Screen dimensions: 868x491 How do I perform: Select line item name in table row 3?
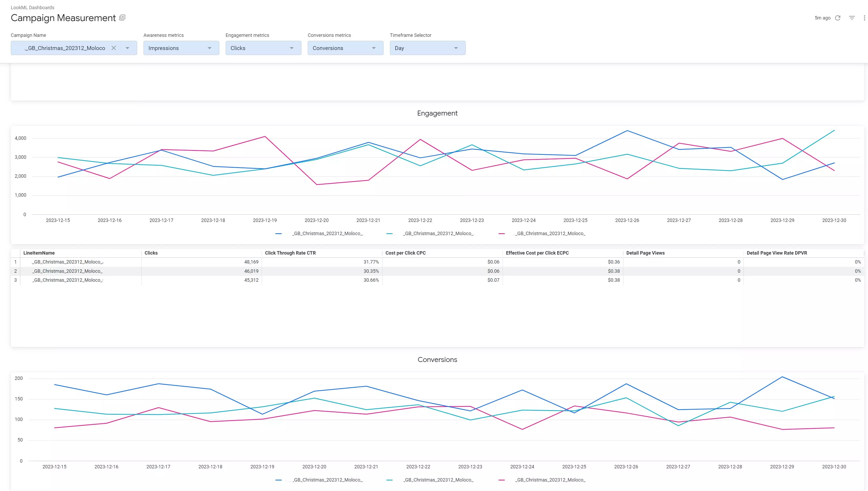pyautogui.click(x=67, y=280)
